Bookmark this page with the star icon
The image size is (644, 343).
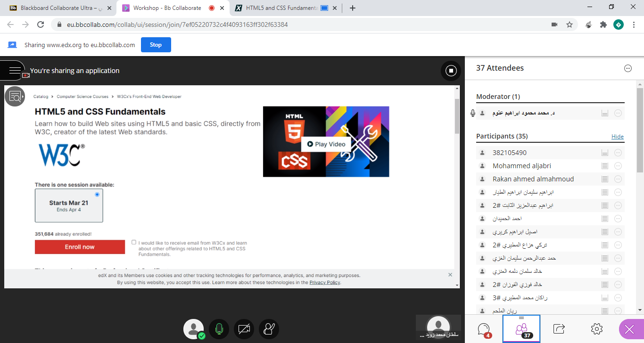coord(570,24)
